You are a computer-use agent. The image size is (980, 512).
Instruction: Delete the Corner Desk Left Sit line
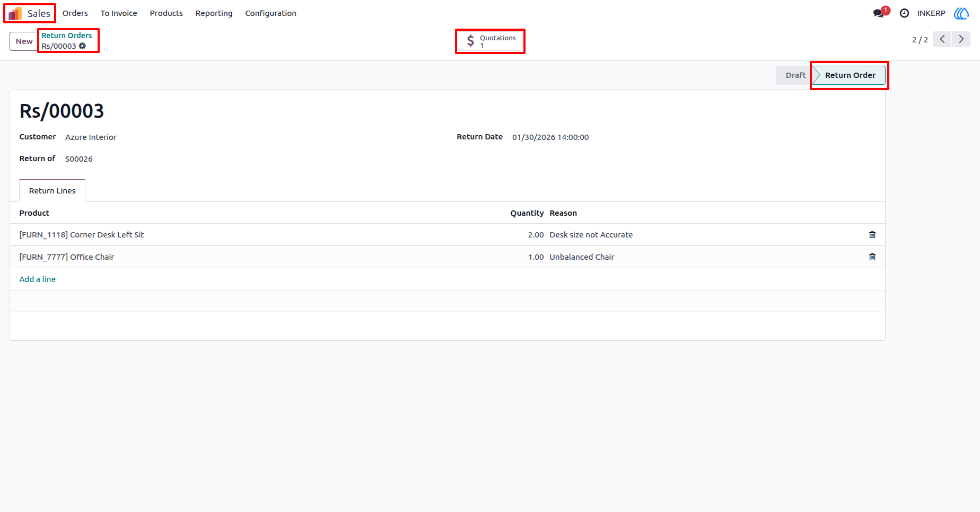pyautogui.click(x=872, y=235)
